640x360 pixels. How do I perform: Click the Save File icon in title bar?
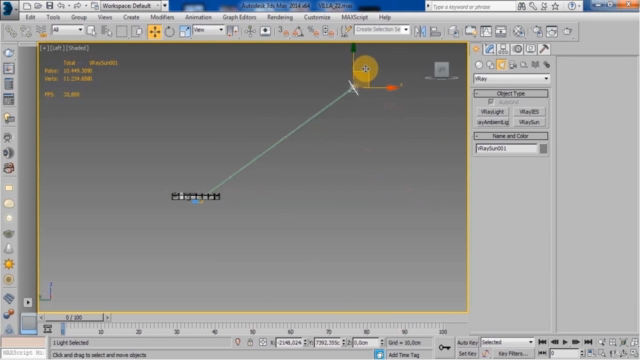49,5
